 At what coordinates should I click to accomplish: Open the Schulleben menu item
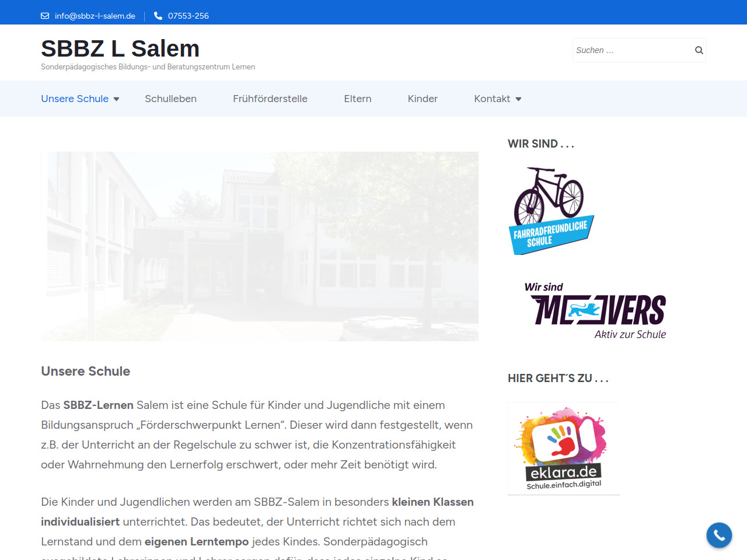tap(170, 99)
